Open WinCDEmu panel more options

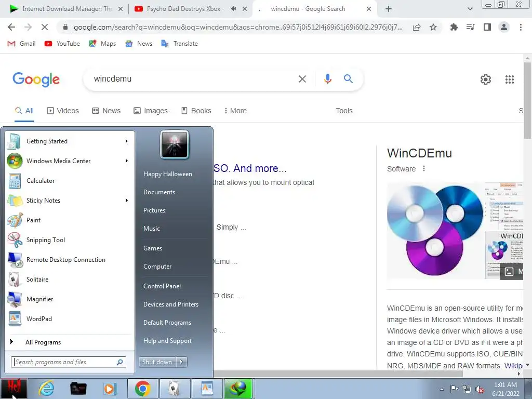click(424, 168)
